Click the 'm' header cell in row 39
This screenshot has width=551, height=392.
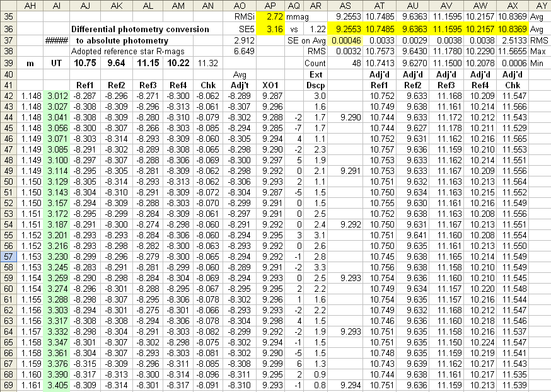pyautogui.click(x=30, y=63)
